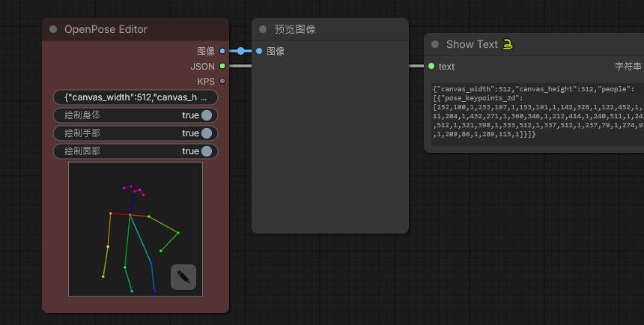Image resolution: width=644 pixels, height=325 pixels.
Task: Click the JSON output label
Action: 202,66
